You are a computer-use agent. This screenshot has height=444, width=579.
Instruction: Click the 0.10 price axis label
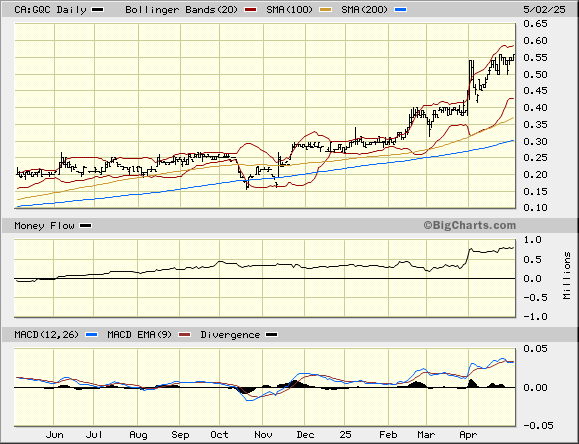click(535, 208)
